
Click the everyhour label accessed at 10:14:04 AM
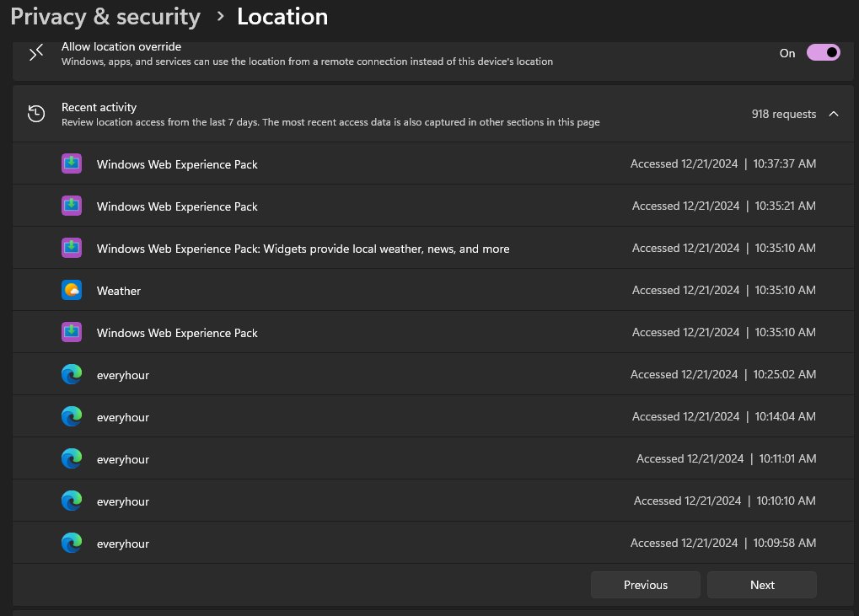[123, 417]
